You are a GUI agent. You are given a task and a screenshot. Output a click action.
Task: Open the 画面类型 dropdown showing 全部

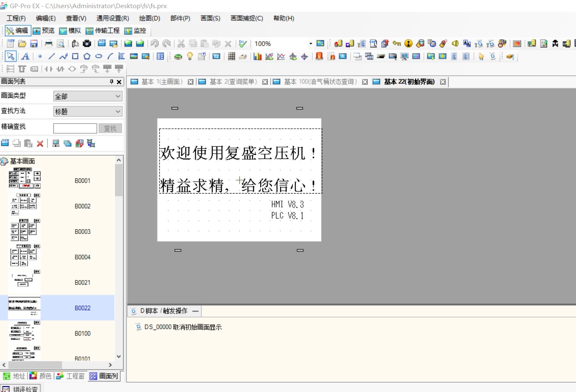click(88, 96)
